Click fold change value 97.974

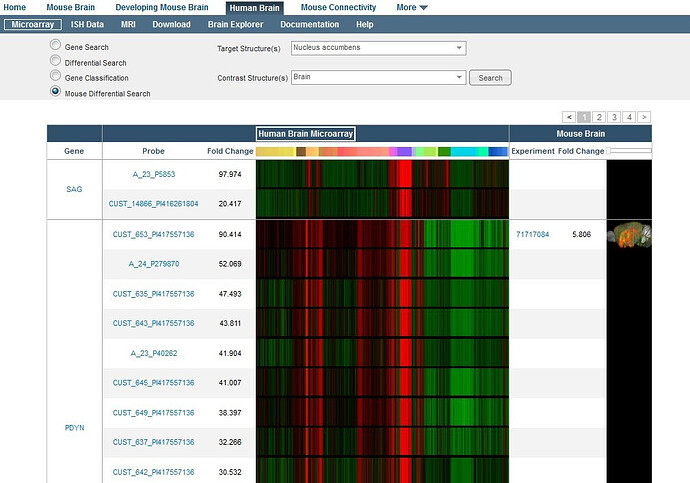click(230, 174)
